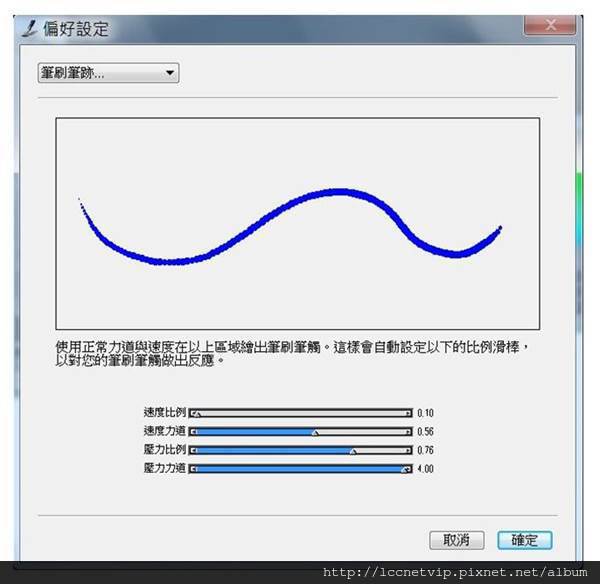The image size is (600, 584).
Task: Click the brush stroke test drawing area
Action: [298, 223]
